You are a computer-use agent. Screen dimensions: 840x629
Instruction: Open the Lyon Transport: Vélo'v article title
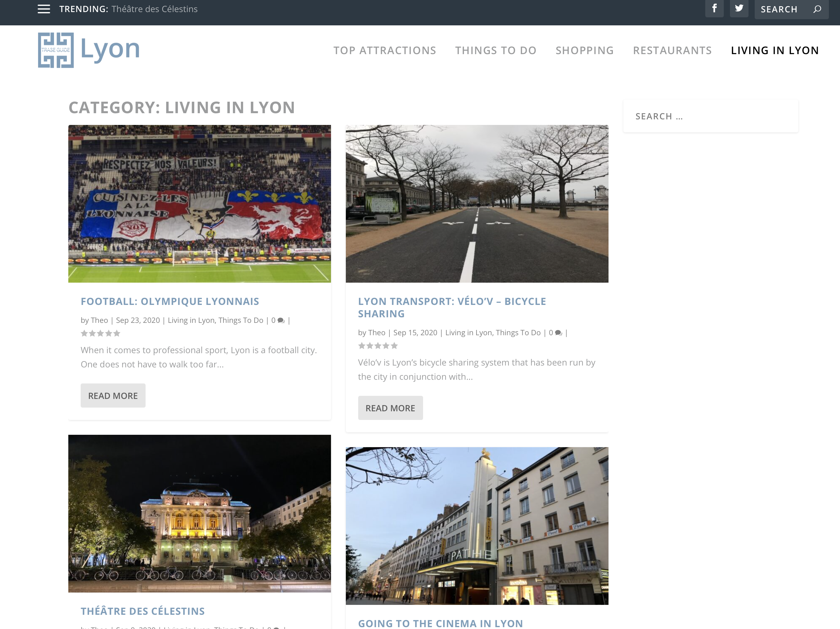click(452, 307)
